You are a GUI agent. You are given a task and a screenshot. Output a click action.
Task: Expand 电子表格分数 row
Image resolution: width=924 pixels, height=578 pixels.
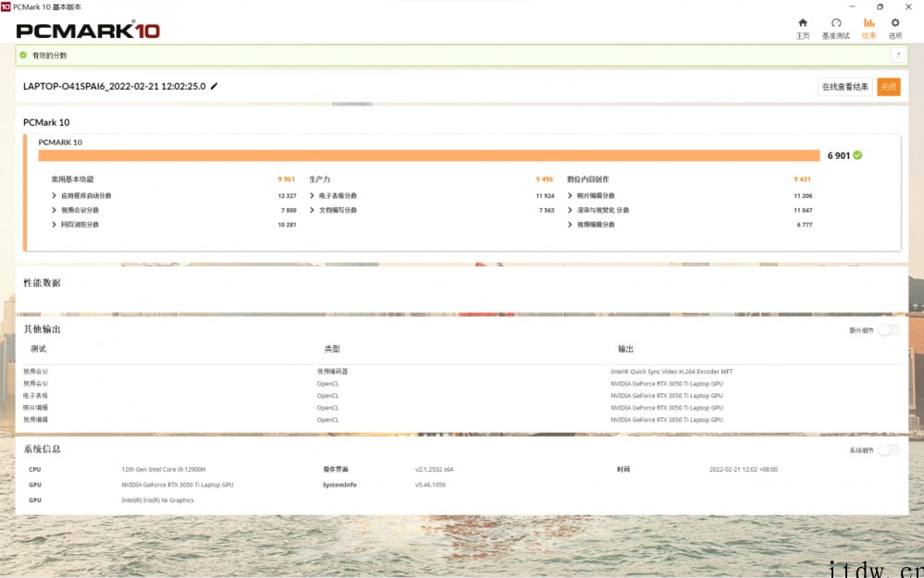[x=312, y=196]
